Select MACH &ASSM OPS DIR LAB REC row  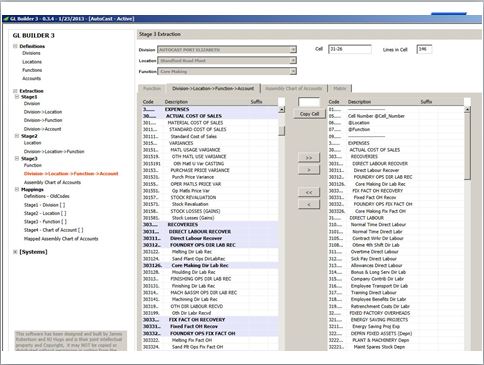[x=210, y=293]
